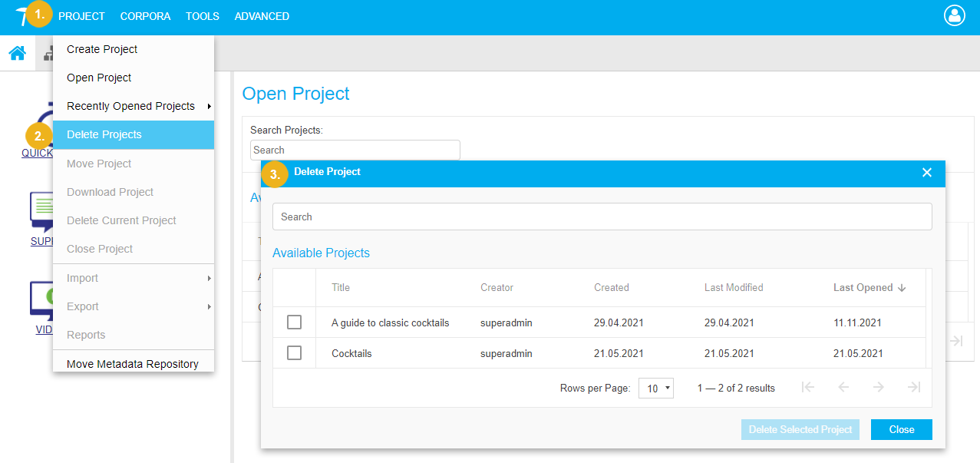
Task: Open the user profile icon
Action: pyautogui.click(x=954, y=15)
